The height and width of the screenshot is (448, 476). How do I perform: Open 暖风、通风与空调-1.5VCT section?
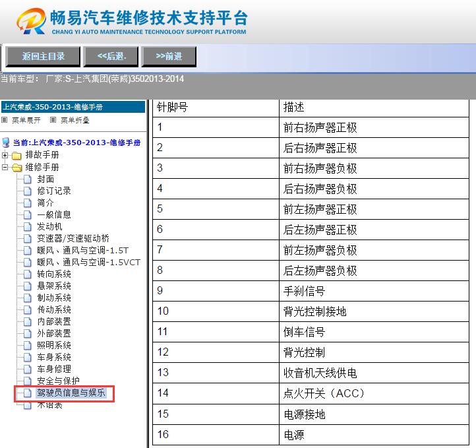[88, 262]
